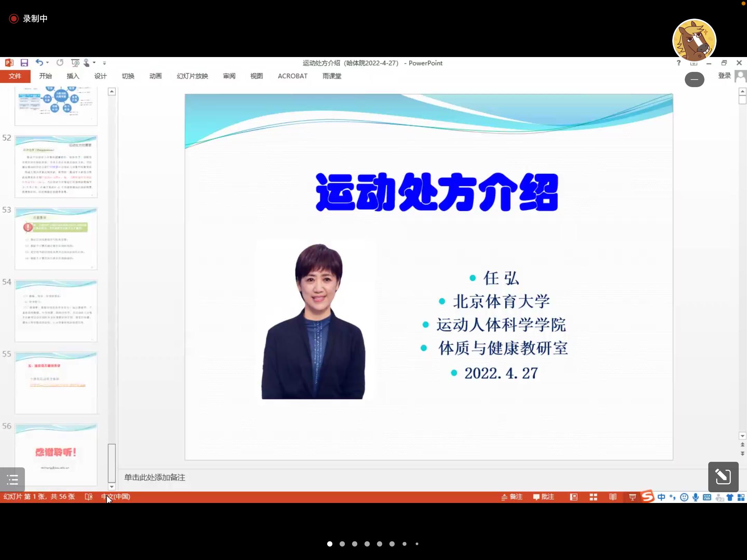This screenshot has height=560, width=747.
Task: Click the presenter photo on slide
Action: pos(314,321)
